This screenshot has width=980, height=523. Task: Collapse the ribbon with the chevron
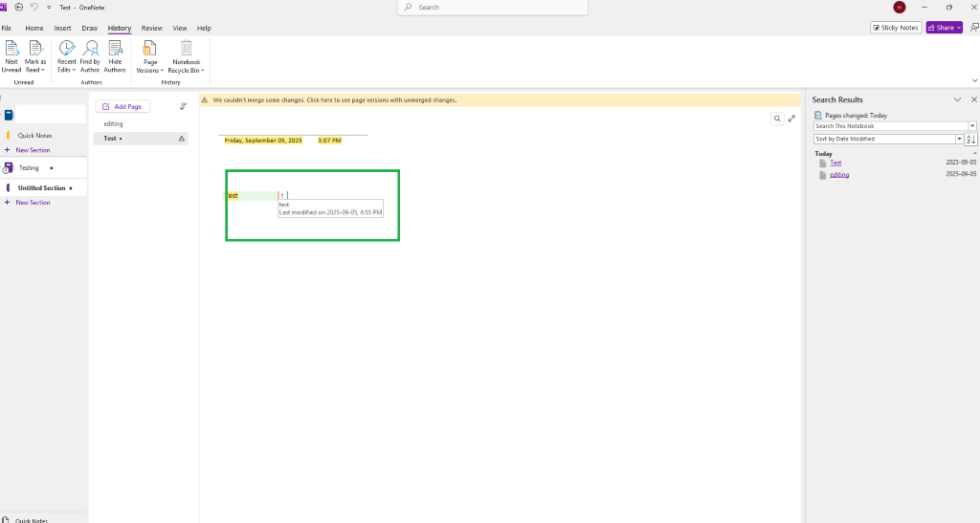click(x=974, y=80)
